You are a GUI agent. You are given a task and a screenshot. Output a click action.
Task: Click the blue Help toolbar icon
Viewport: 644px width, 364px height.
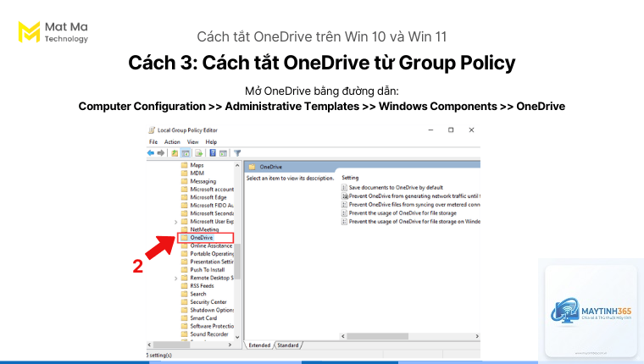tap(213, 153)
